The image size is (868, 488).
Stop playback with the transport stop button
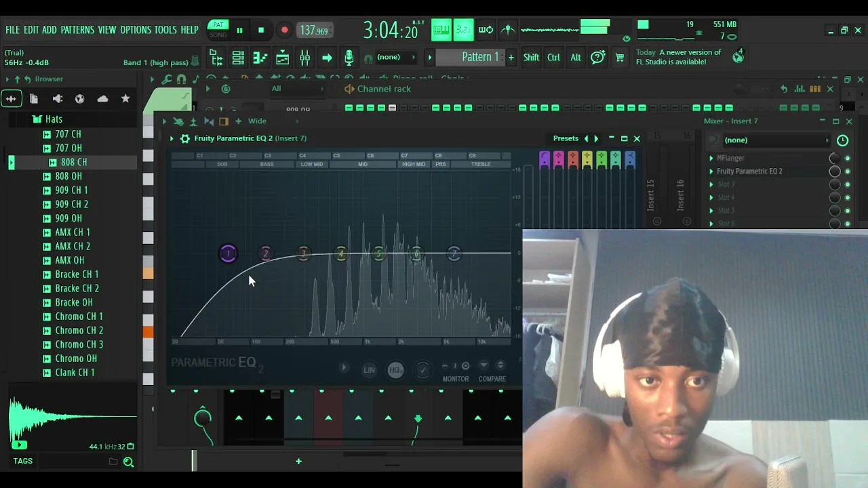click(261, 30)
